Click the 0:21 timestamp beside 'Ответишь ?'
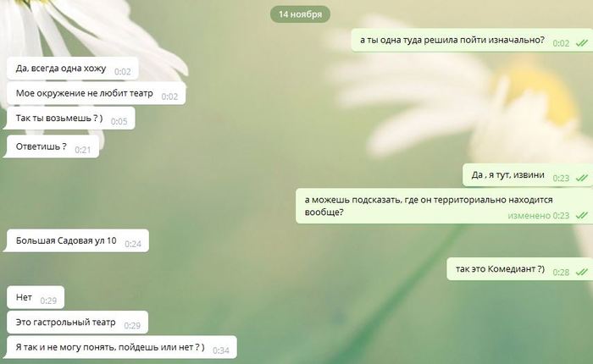This screenshot has width=593, height=364. [x=83, y=150]
